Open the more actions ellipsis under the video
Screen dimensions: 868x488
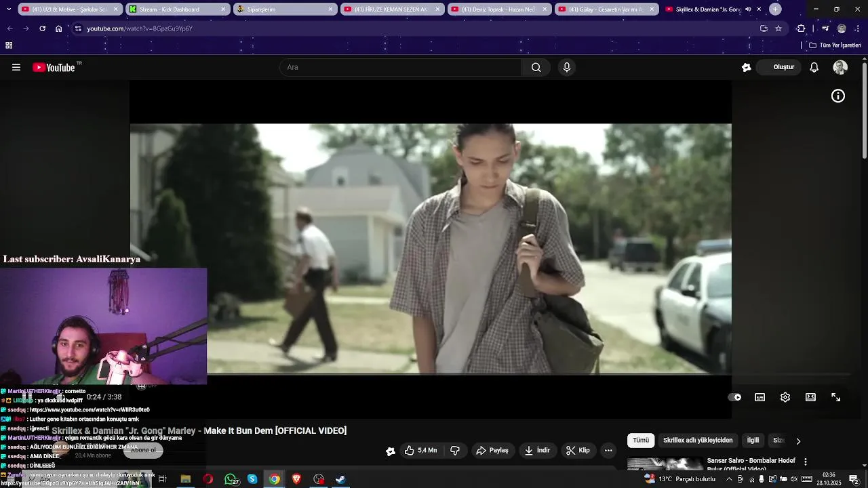[x=608, y=450]
